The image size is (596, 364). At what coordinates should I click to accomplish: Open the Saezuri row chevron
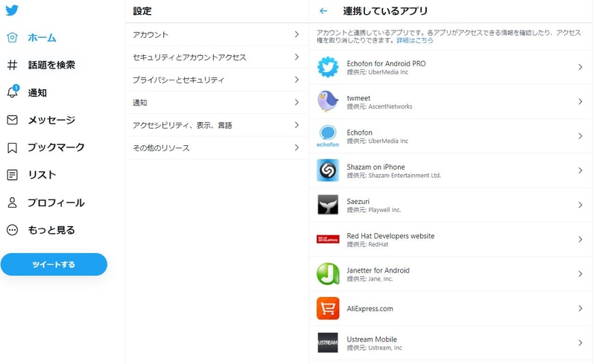coord(580,205)
